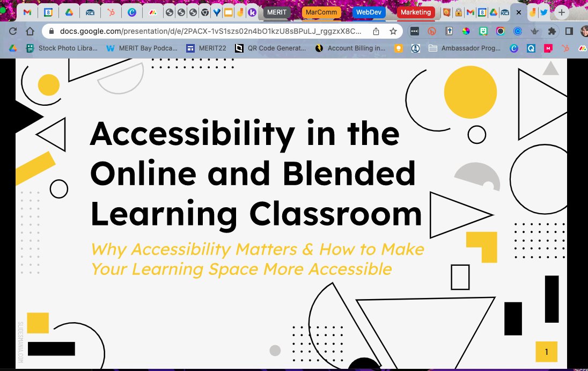
Task: Open the MERIT22 bookmark
Action: point(206,48)
